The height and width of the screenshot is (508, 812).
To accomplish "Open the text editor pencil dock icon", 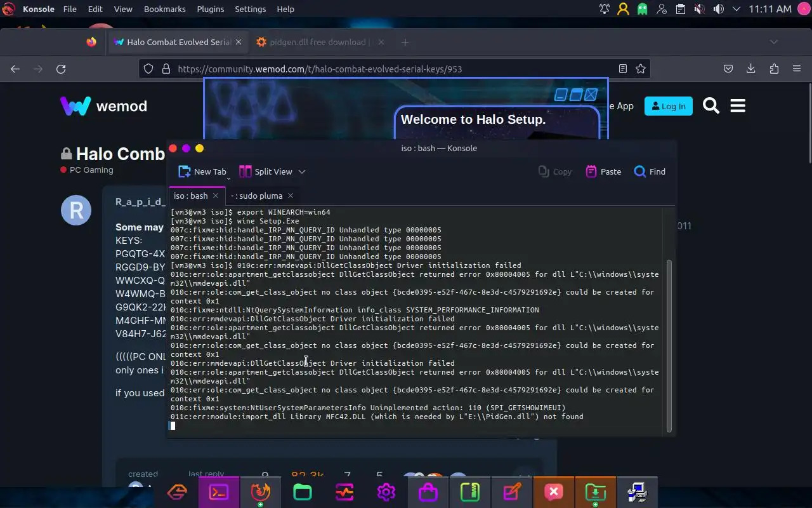I will [512, 492].
